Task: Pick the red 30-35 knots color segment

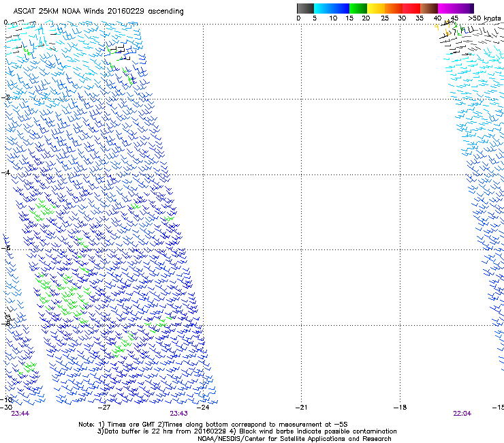Action: point(411,8)
